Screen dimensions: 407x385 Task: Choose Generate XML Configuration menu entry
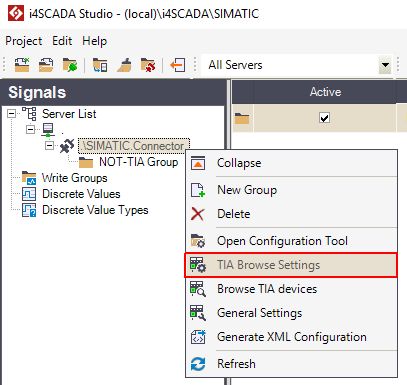(291, 337)
